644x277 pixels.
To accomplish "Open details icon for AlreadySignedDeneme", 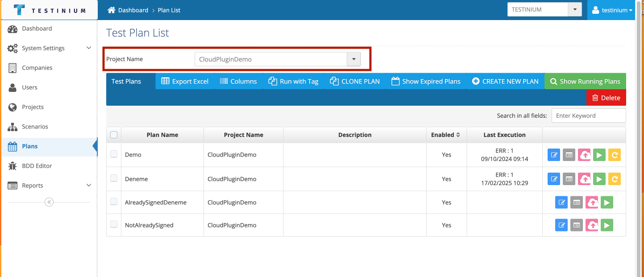I will coord(577,202).
